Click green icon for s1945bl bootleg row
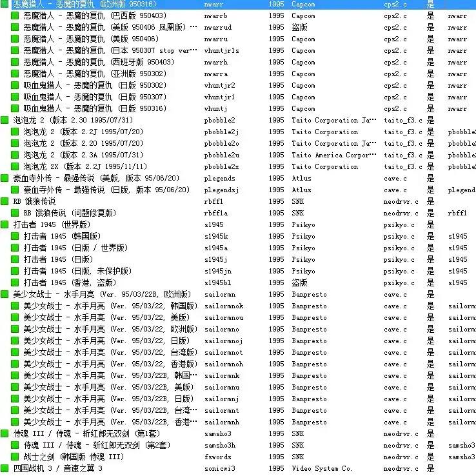 [15, 283]
